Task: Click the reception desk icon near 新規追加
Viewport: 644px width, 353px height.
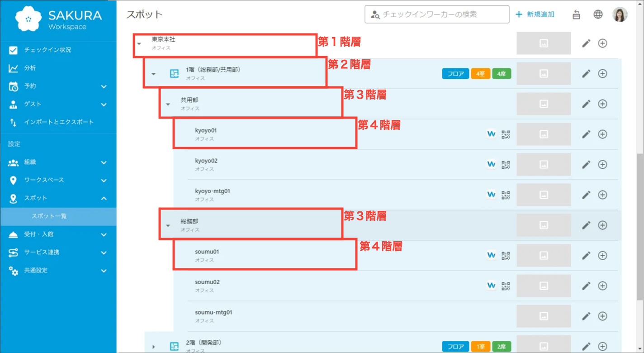Action: tap(576, 14)
